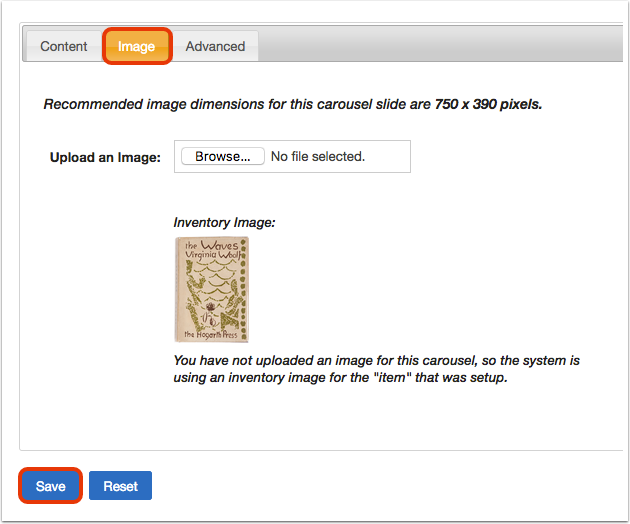The image size is (630, 524).
Task: Click 'the Hogarth Press' on book cover
Action: [x=211, y=334]
